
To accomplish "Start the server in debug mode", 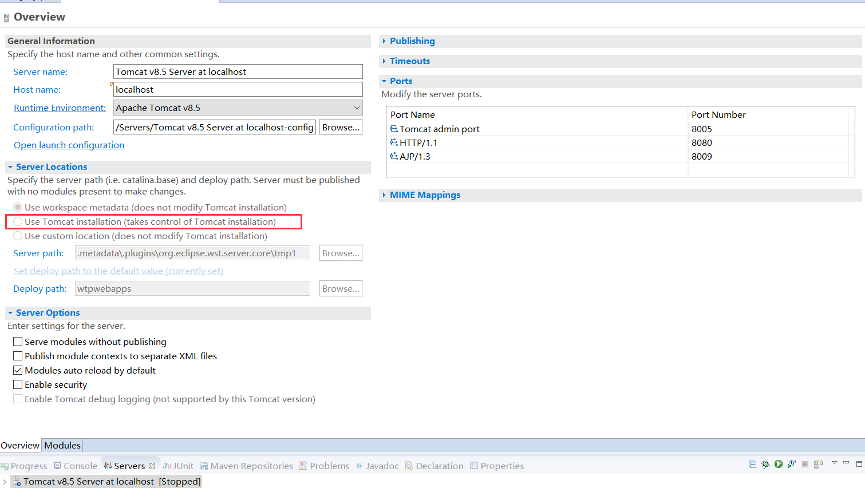I will tap(765, 464).
